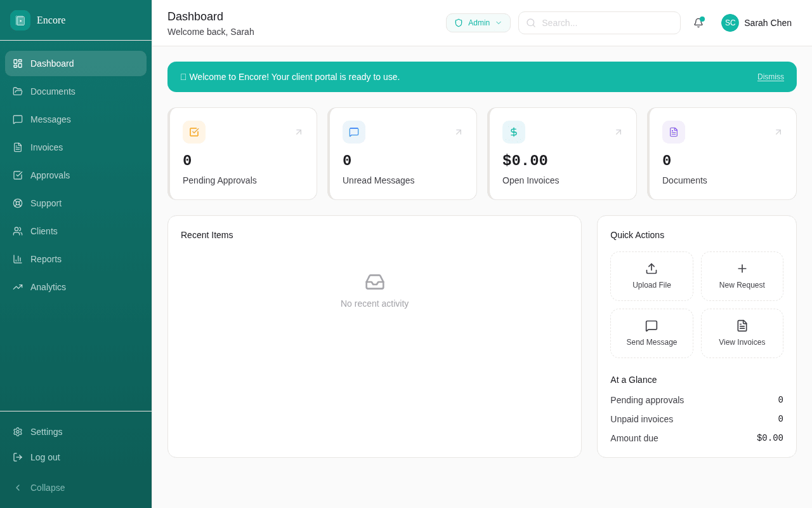The image size is (812, 508).
Task: Open Invoices from the sidebar navigation
Action: [46, 147]
